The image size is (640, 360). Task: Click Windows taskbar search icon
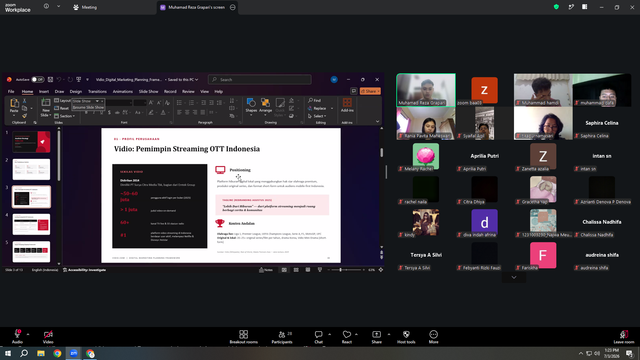pyautogui.click(x=24, y=353)
